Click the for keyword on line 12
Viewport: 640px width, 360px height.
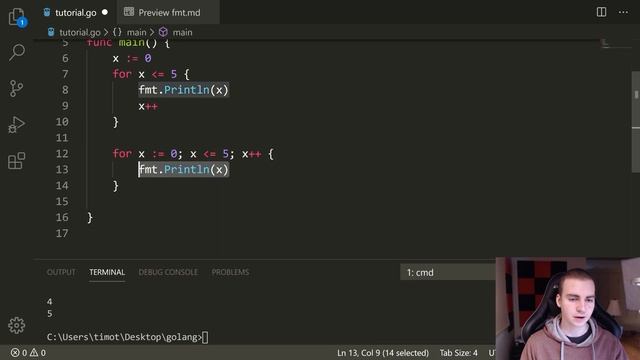[122, 153]
